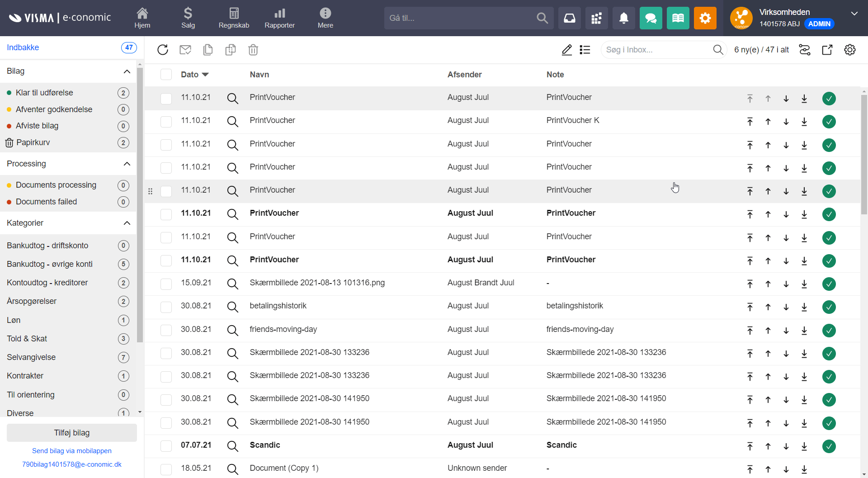The width and height of the screenshot is (868, 478).
Task: Preview the betalingshistorik document with magnifier icon
Action: (232, 307)
